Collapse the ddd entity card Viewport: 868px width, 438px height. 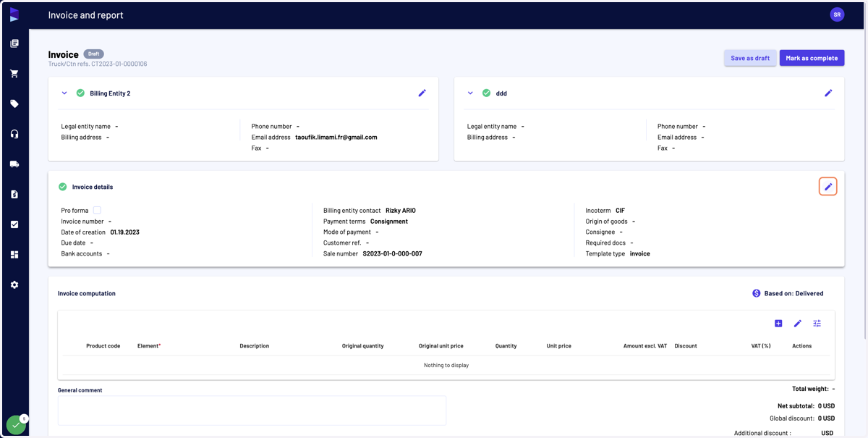tap(470, 93)
